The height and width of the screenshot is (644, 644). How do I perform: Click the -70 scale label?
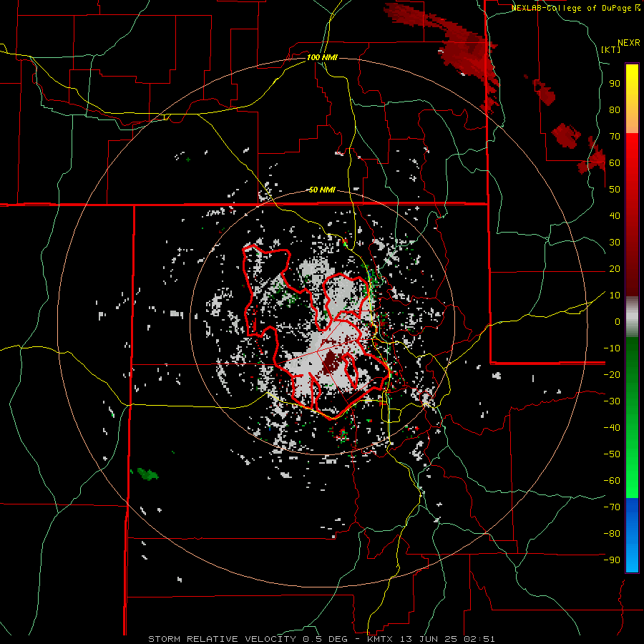pos(612,507)
